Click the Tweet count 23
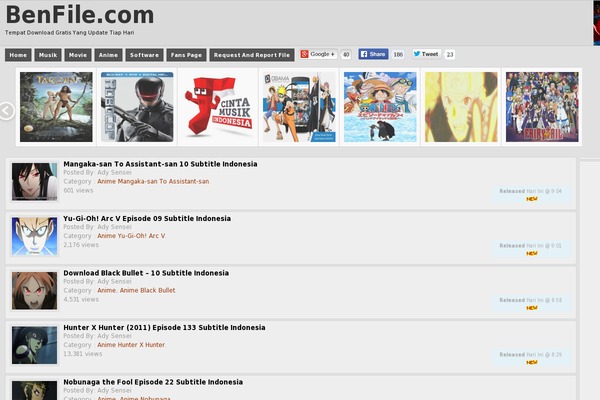Viewport: 600px width, 400px height. tap(450, 55)
